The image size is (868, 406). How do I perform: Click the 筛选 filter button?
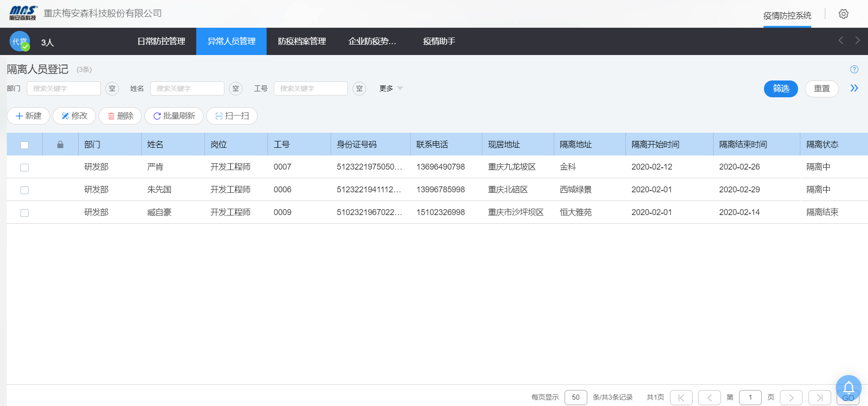click(780, 89)
